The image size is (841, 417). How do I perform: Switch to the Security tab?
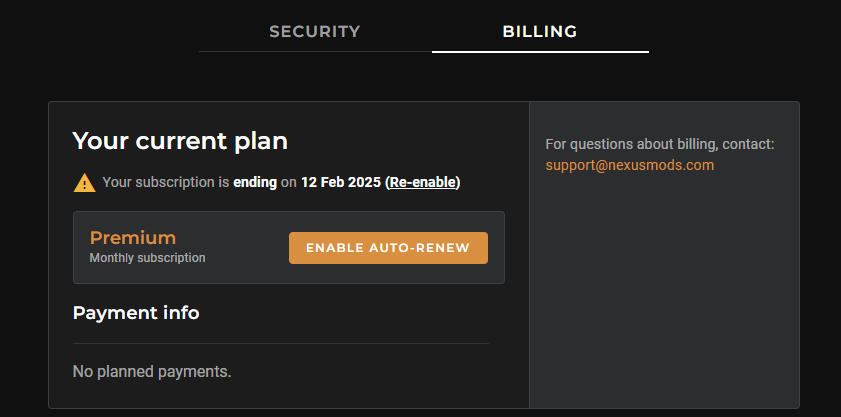point(314,31)
